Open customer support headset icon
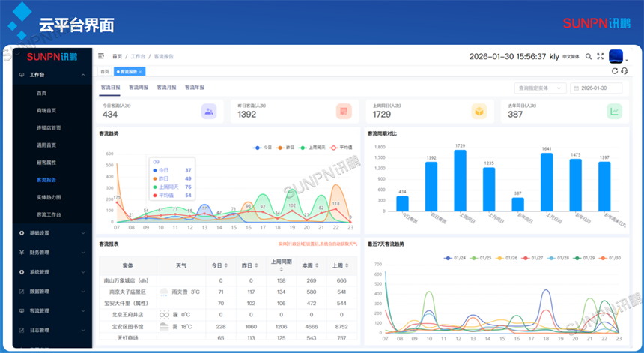The image size is (644, 353). (624, 71)
